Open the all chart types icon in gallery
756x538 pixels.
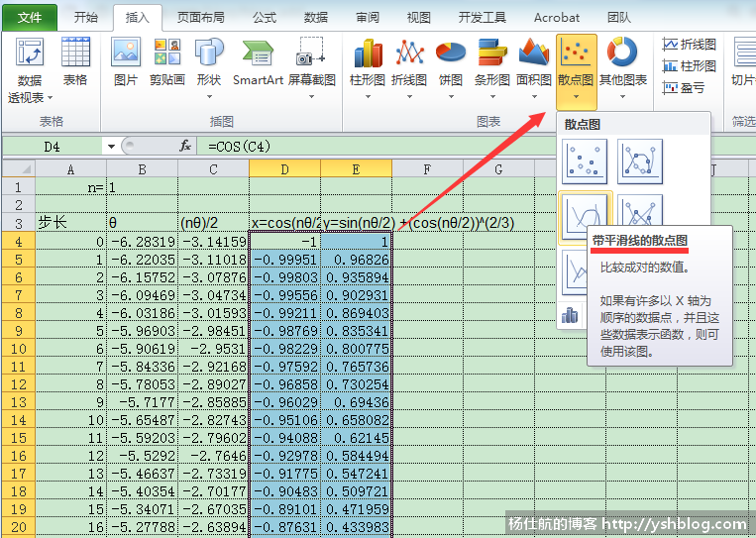coord(570,316)
